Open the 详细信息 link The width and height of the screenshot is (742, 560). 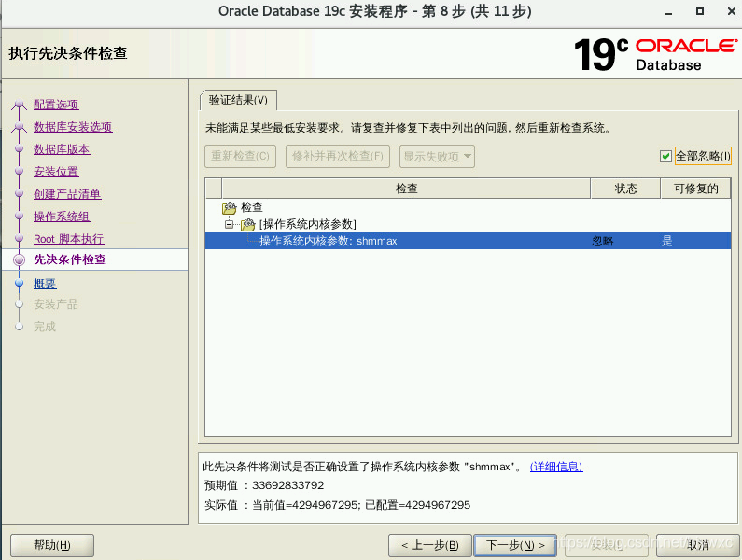(x=556, y=467)
